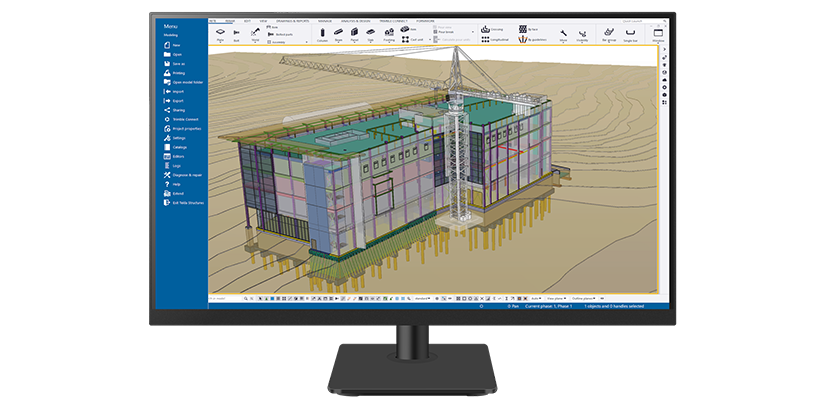Open the Outline planes dropdown
Viewport: 826px width, 400px height.
point(583,299)
